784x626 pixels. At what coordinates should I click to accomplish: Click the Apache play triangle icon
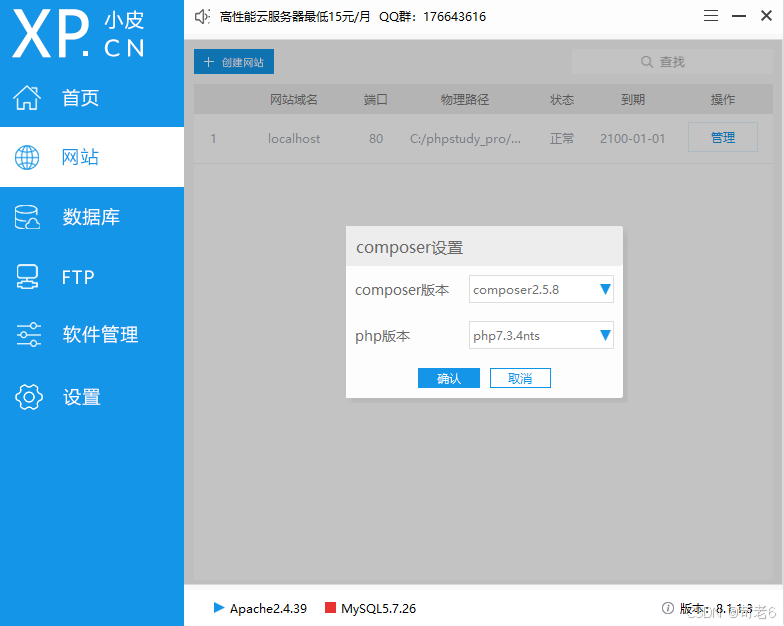point(218,608)
